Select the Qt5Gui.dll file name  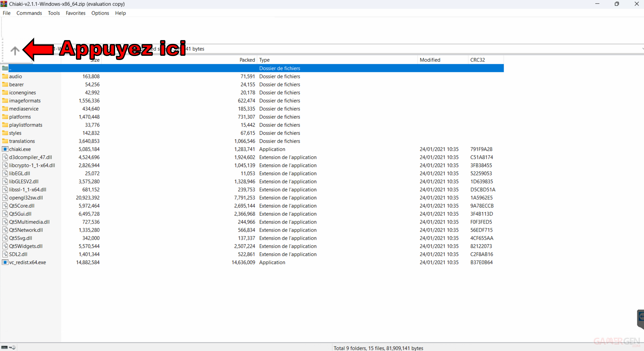point(20,214)
